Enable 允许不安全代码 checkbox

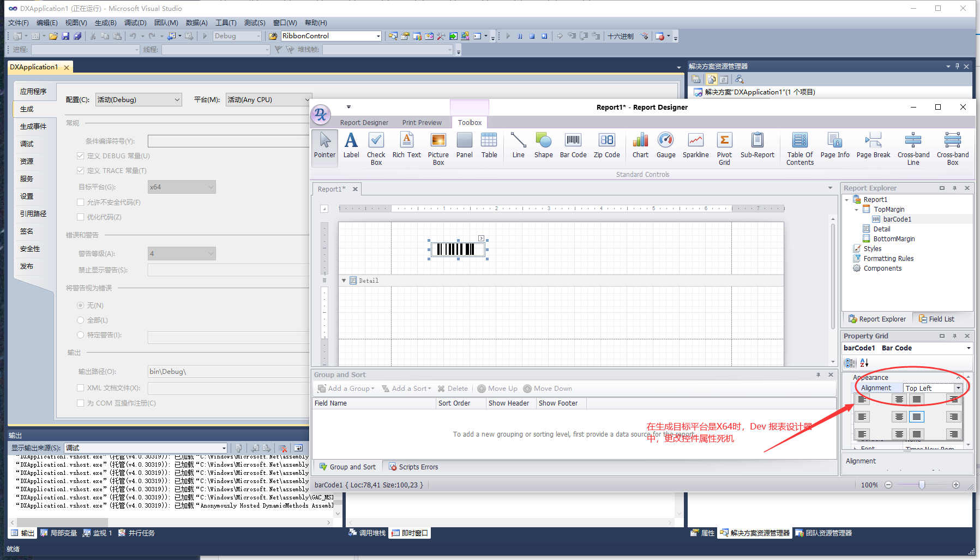81,202
